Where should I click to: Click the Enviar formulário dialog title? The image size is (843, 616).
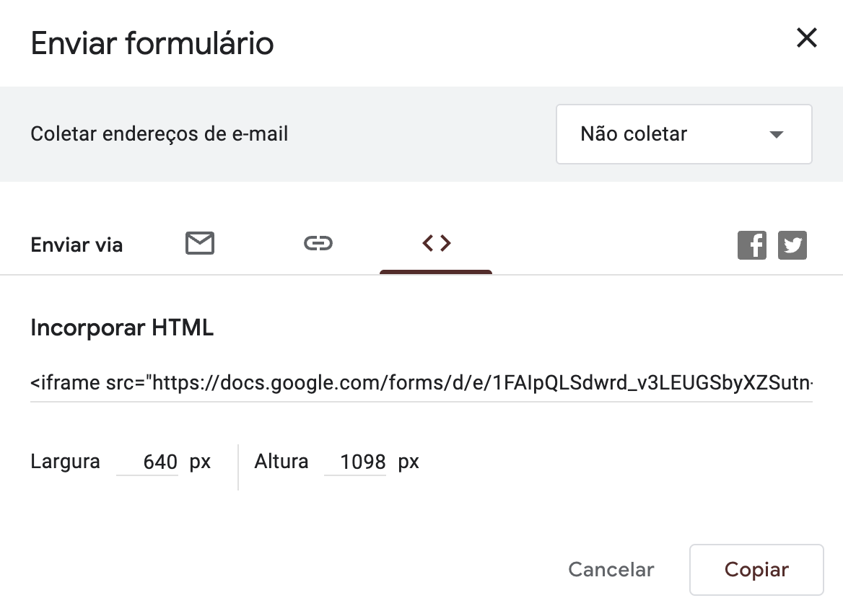tap(152, 43)
